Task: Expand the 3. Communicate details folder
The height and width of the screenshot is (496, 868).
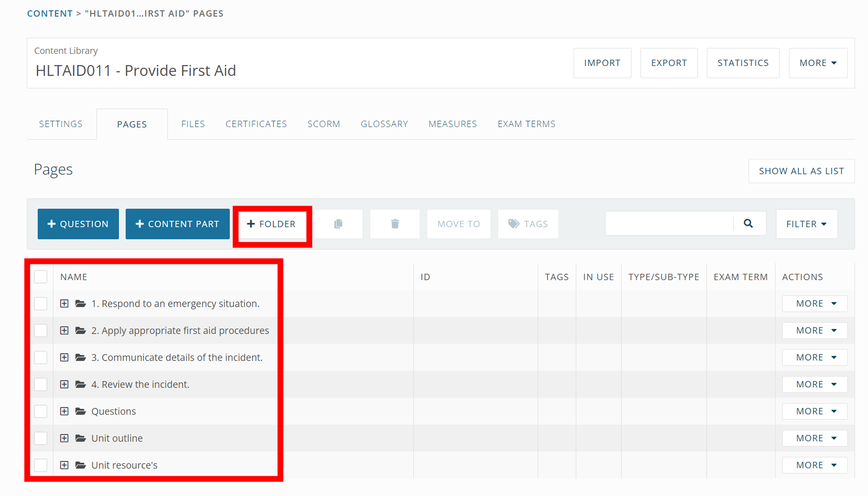Action: [64, 358]
